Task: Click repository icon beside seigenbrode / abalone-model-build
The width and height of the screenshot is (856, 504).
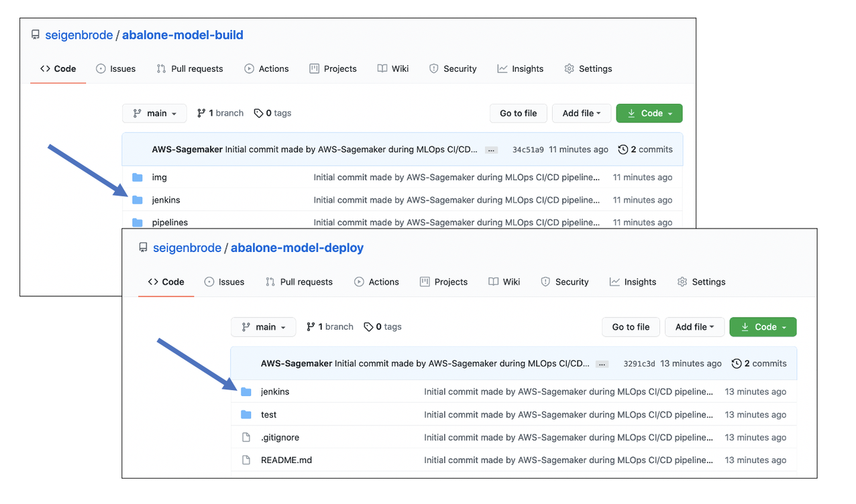Action: coord(36,35)
